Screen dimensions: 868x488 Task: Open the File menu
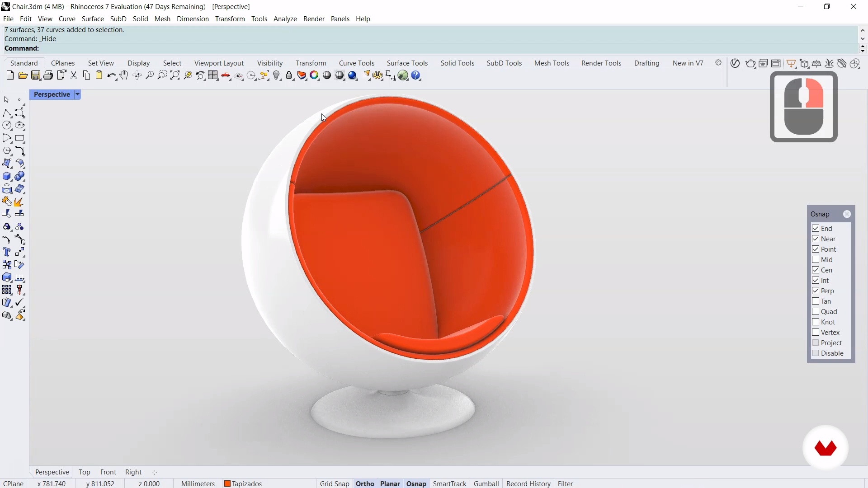(8, 19)
